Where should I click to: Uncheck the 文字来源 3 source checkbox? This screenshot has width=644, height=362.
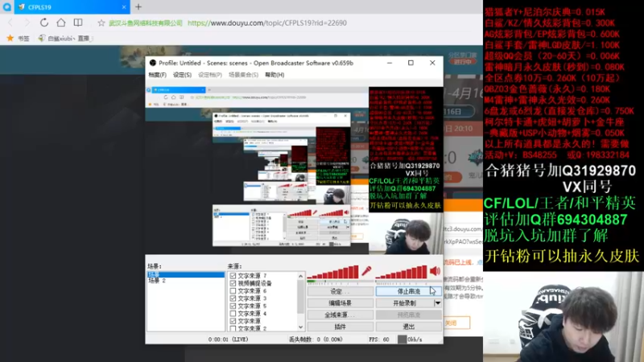point(233,298)
